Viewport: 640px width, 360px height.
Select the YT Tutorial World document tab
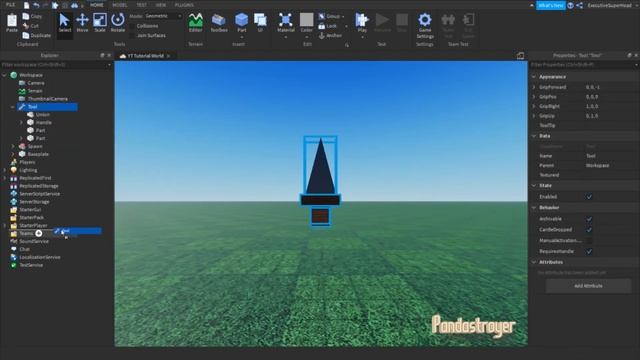point(145,56)
